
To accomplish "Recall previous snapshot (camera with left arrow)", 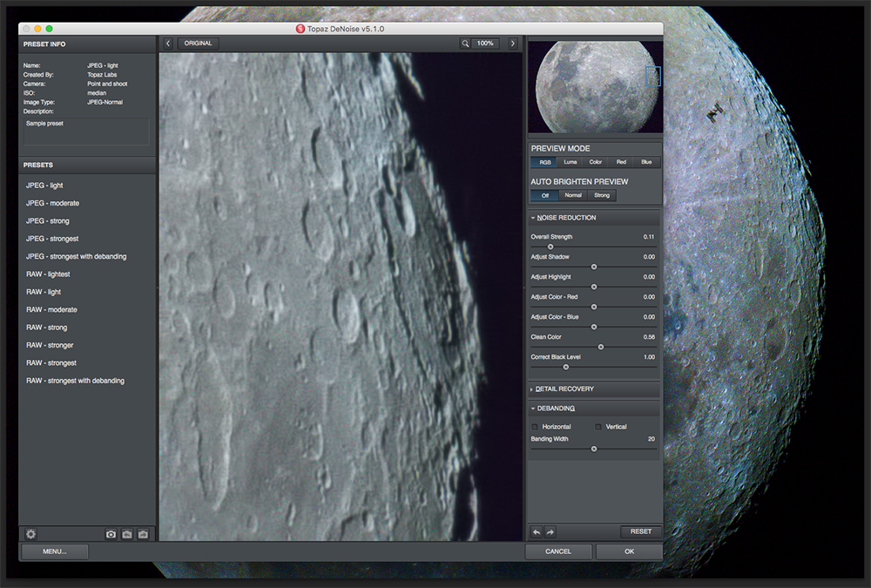I will tap(127, 534).
